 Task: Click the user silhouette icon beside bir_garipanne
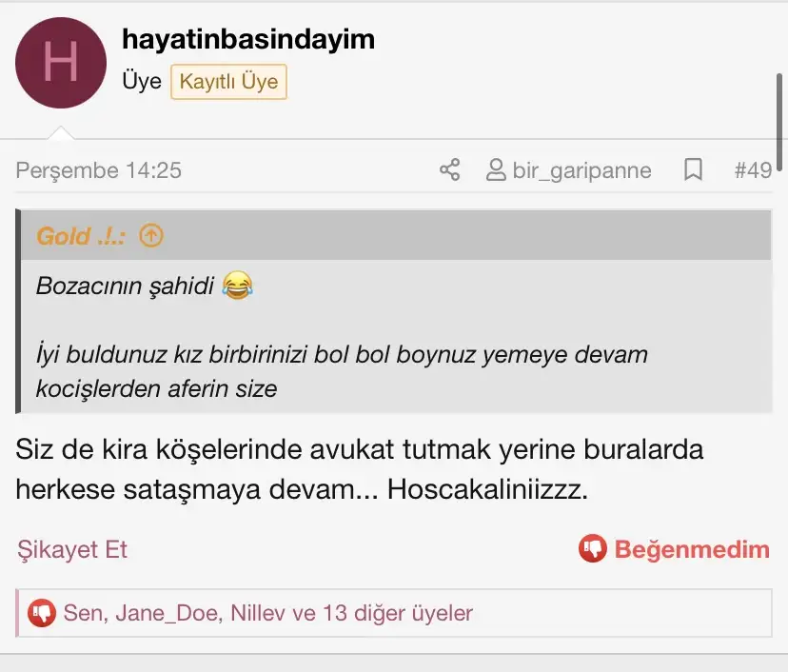click(x=496, y=169)
